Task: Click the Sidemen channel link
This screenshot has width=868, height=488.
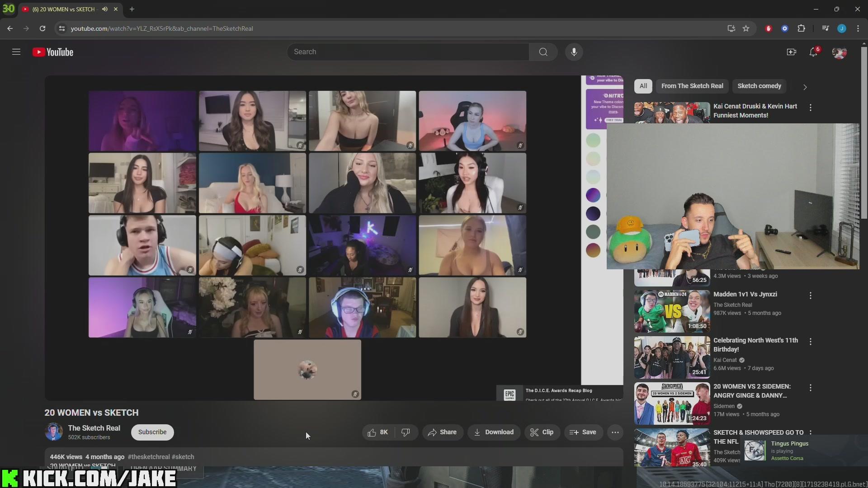Action: [724, 406]
